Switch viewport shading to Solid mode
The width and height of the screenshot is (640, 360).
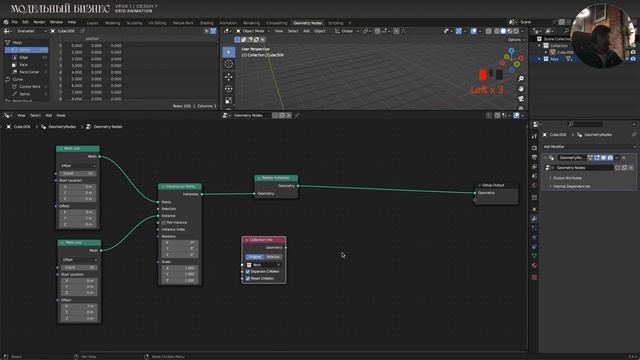(x=503, y=31)
